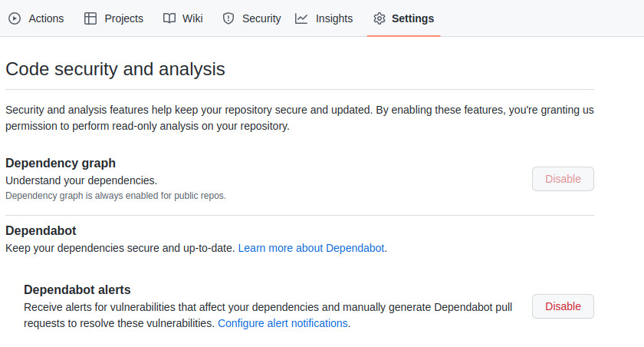Click the Dependency graph section title
Image resolution: width=644 pixels, height=347 pixels.
tap(61, 163)
